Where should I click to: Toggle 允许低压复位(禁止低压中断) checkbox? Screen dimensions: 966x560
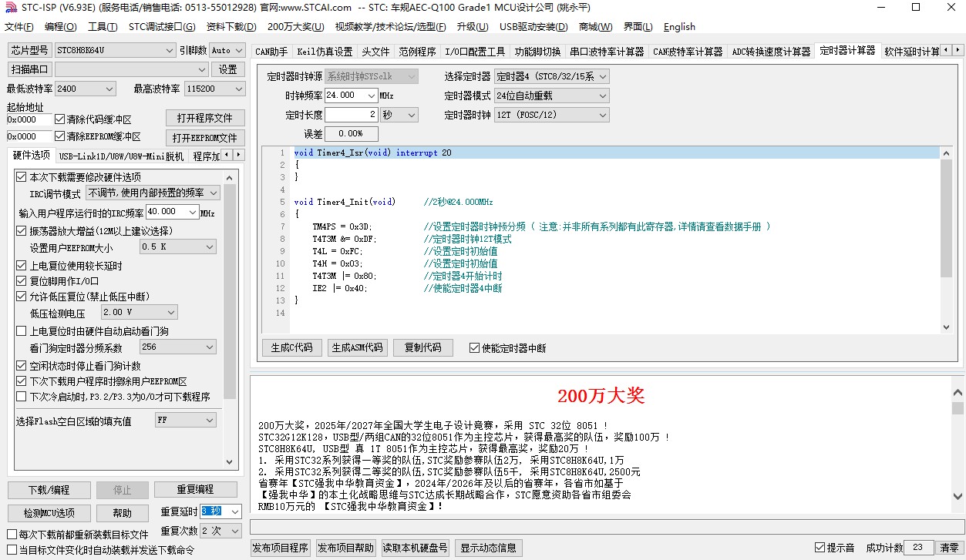[x=21, y=297]
